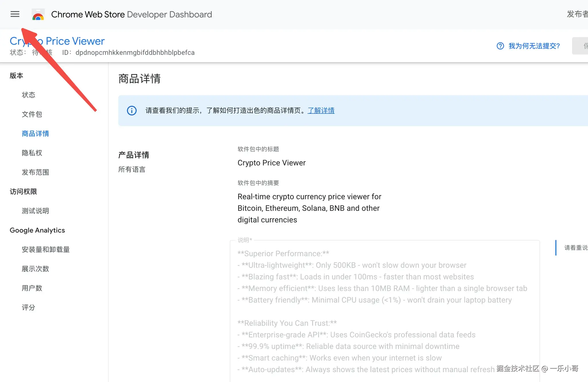Click the 发布者 publisher label at top right
Image resolution: width=588 pixels, height=382 pixels.
point(577,14)
